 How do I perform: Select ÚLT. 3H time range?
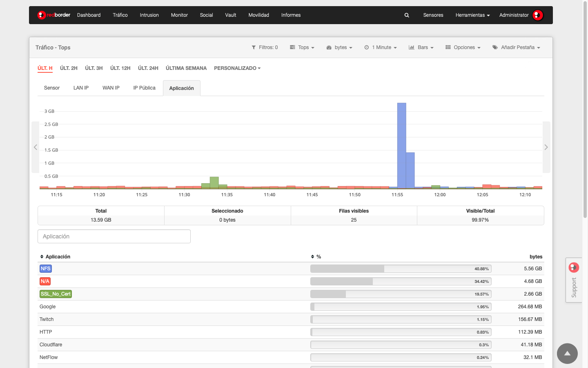(94, 68)
